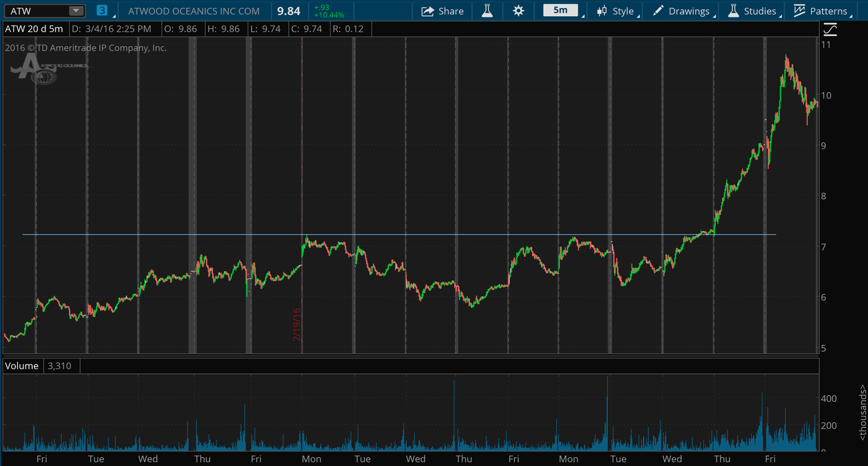868x466 pixels.
Task: Click the flask icon beside Studies
Action: (x=733, y=11)
